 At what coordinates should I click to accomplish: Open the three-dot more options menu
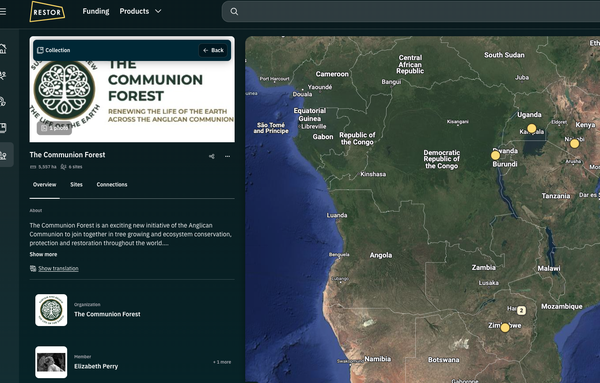point(227,156)
